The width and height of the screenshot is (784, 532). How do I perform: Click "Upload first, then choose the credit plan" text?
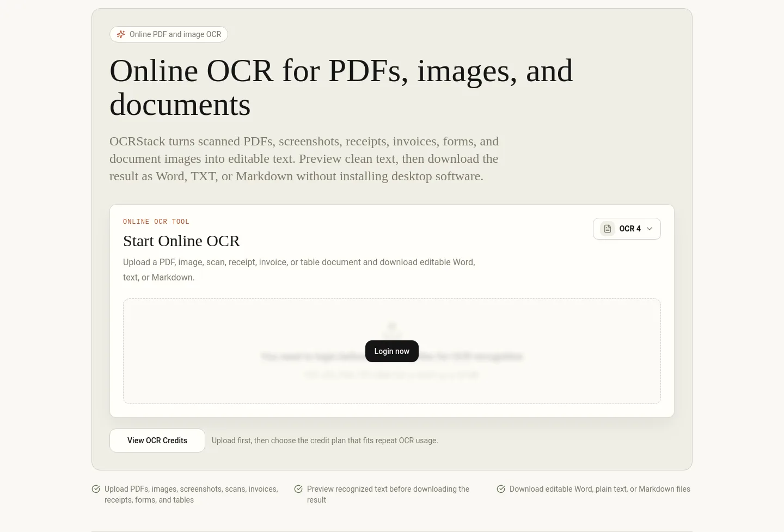[x=325, y=441]
